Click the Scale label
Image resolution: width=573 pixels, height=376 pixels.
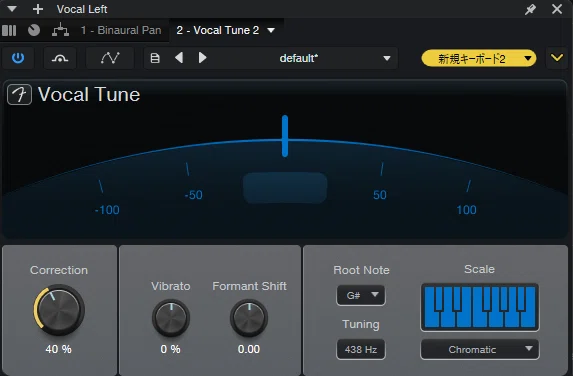tap(479, 269)
